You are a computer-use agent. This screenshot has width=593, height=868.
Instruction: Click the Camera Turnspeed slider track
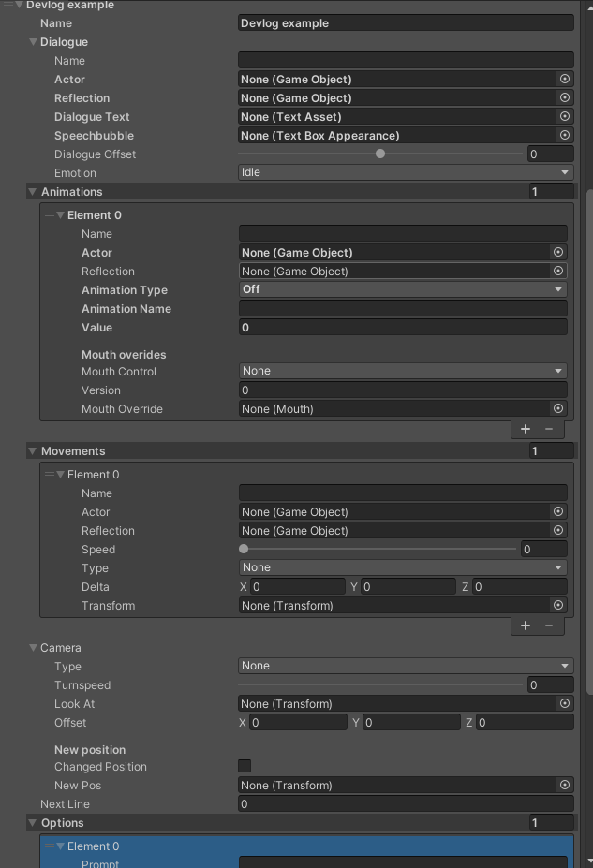pos(380,684)
